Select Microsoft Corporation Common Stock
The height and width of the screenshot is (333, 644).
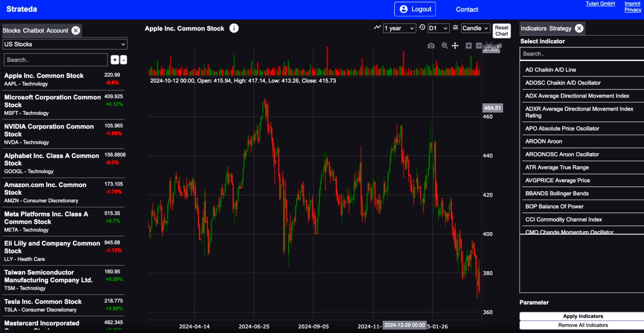click(x=63, y=105)
